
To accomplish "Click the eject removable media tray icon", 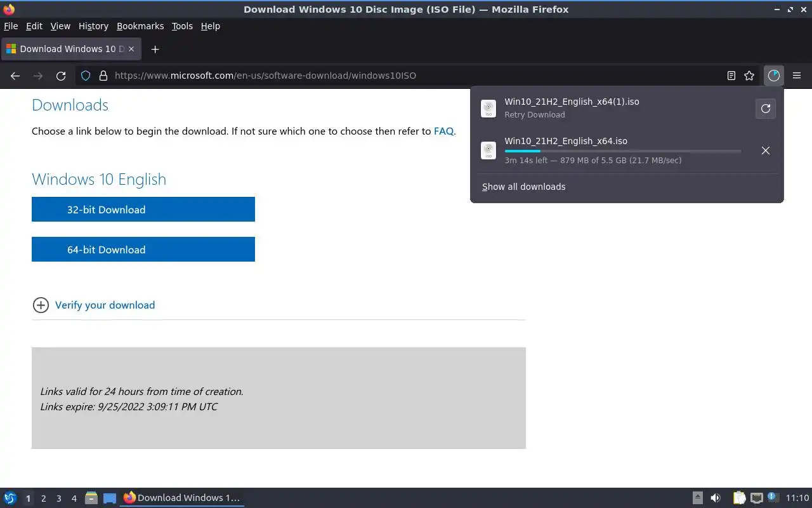I will click(x=697, y=498).
